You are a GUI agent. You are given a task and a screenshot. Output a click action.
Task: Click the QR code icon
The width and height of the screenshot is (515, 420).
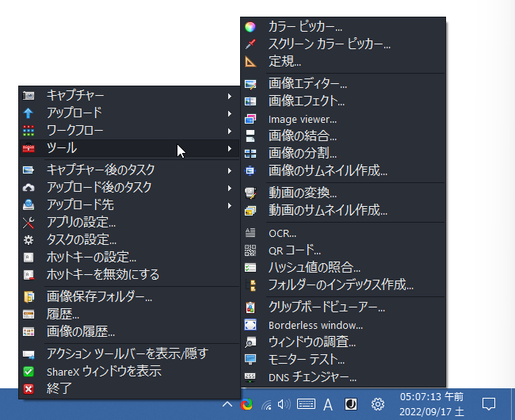250,250
